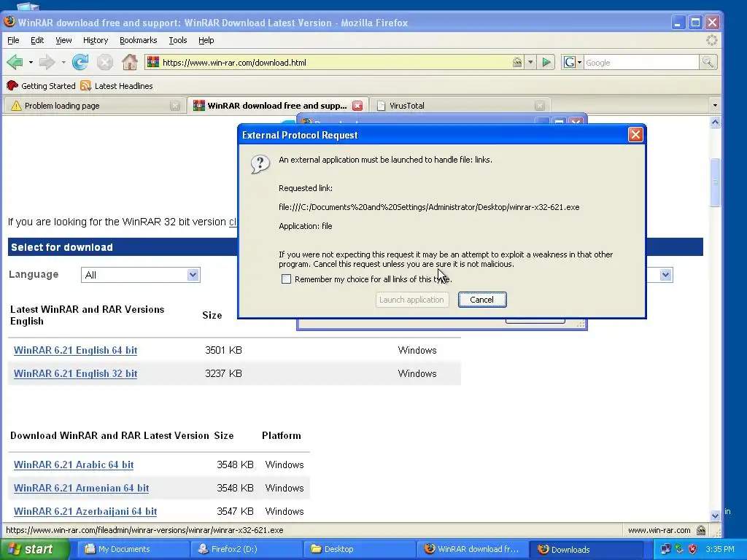Open the Edit menu
747x560 pixels.
pyautogui.click(x=37, y=40)
